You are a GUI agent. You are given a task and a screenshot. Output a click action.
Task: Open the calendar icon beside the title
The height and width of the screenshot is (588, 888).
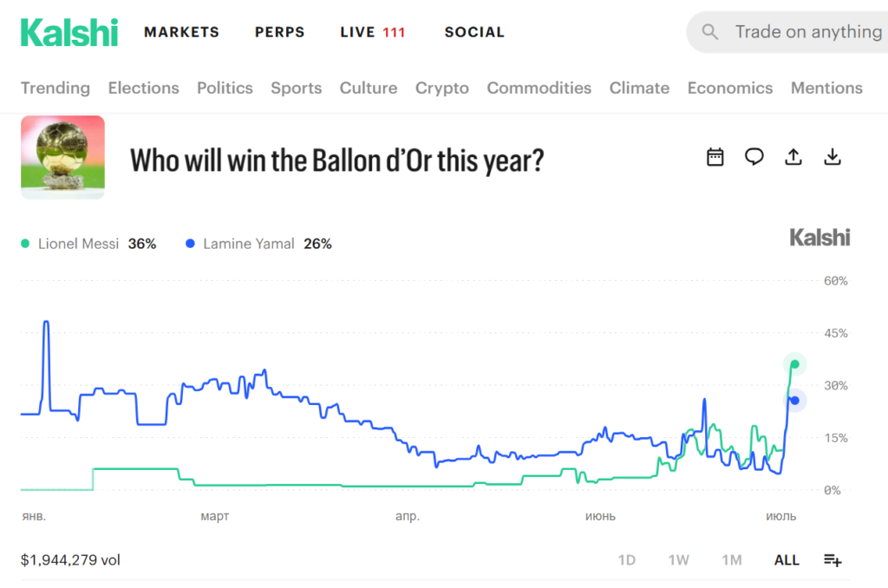pos(715,157)
